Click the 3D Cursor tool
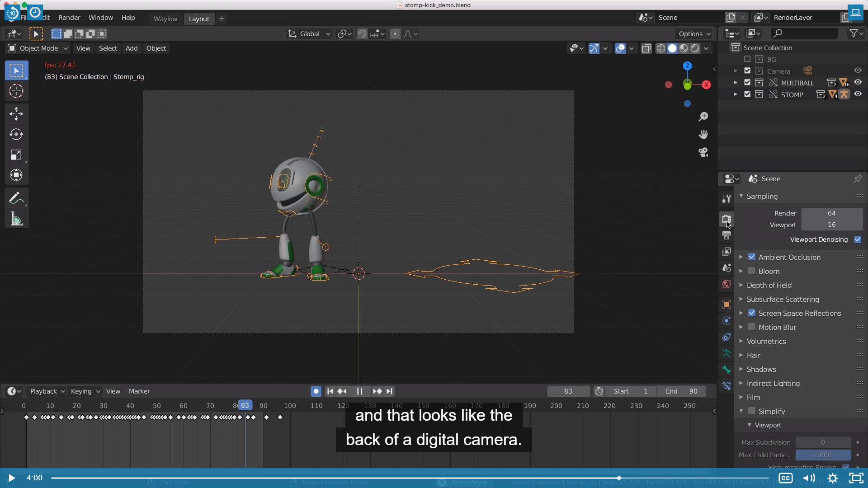The width and height of the screenshot is (868, 488). (16, 91)
